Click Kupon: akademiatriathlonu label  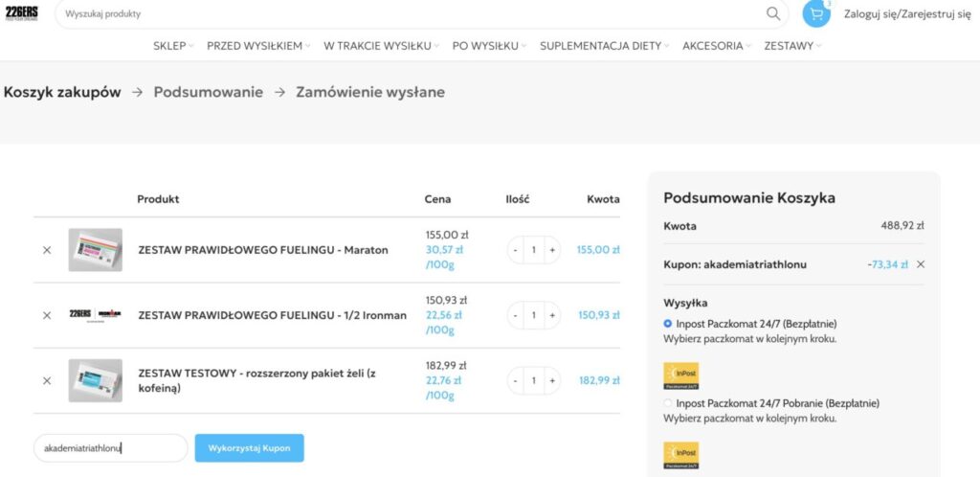click(x=735, y=264)
